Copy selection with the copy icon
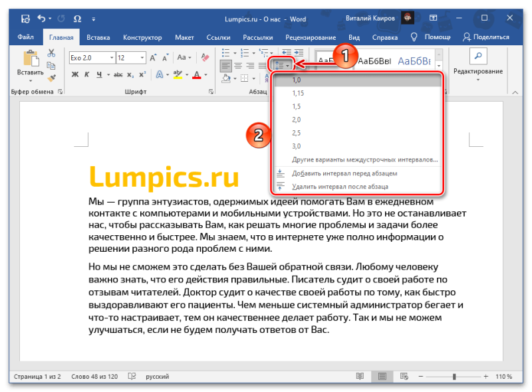Viewport: 532px width, 392px height. pos(51,66)
